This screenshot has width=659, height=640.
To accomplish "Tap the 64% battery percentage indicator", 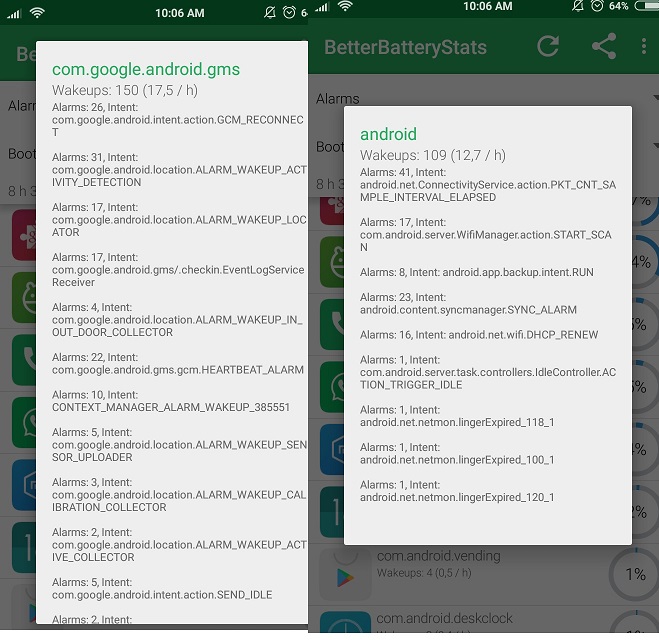I will pos(618,6).
